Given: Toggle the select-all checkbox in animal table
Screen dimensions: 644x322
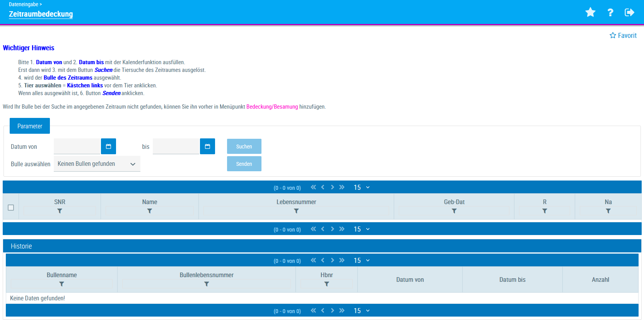Looking at the screenshot, I should pyautogui.click(x=11, y=208).
